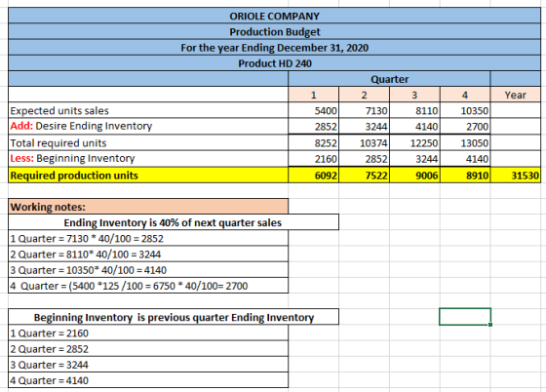Select 'Ending Inventory is 40% of next quarter sales'

point(174,222)
